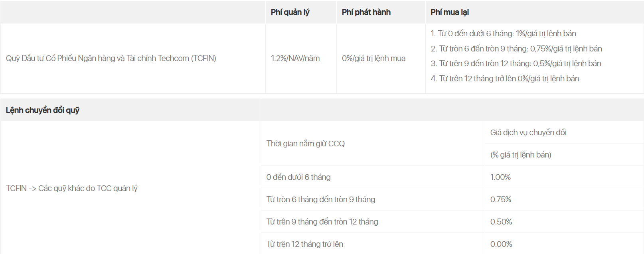Viewport: 644px width, 254px height.
Task: Click the Thời gian nắm giữ CCQ header
Action: tap(306, 144)
